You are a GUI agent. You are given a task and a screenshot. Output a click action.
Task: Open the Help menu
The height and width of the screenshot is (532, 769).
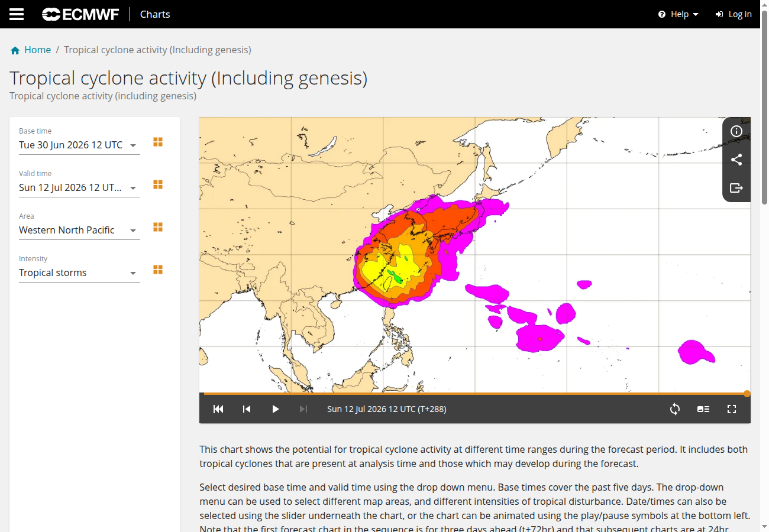coord(678,14)
